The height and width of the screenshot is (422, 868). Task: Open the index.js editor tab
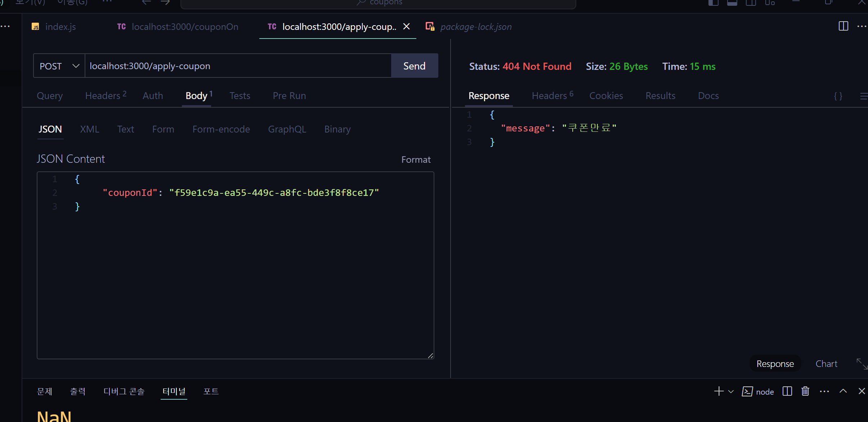point(60,27)
